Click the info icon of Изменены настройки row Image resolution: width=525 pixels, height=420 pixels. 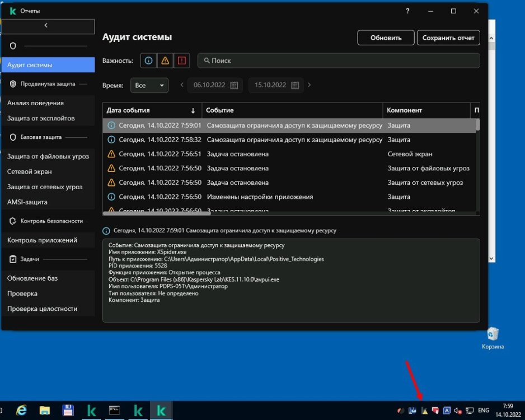tap(111, 197)
